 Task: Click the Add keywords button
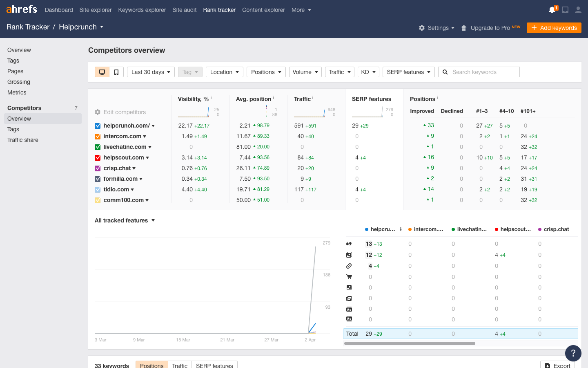(554, 28)
